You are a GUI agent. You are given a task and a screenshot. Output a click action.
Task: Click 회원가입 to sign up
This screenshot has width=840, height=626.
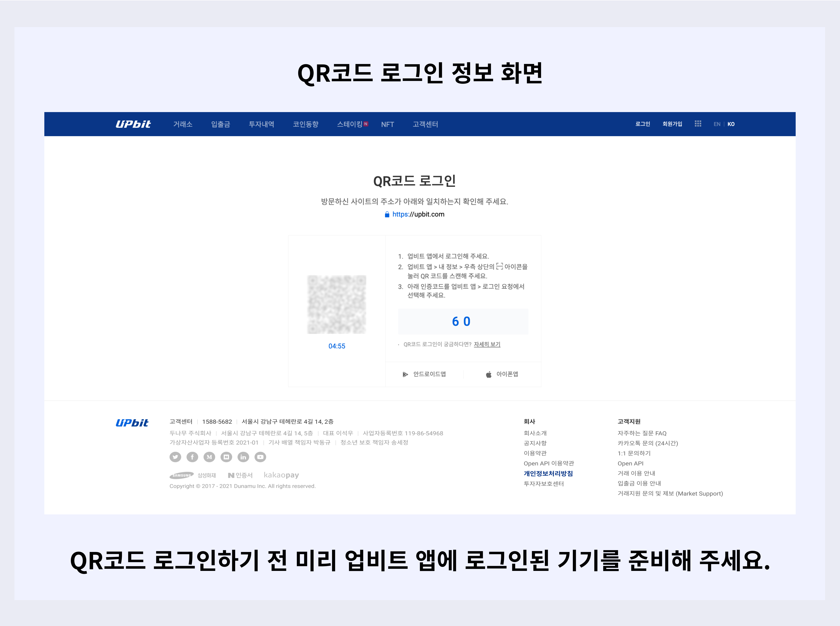click(x=672, y=124)
